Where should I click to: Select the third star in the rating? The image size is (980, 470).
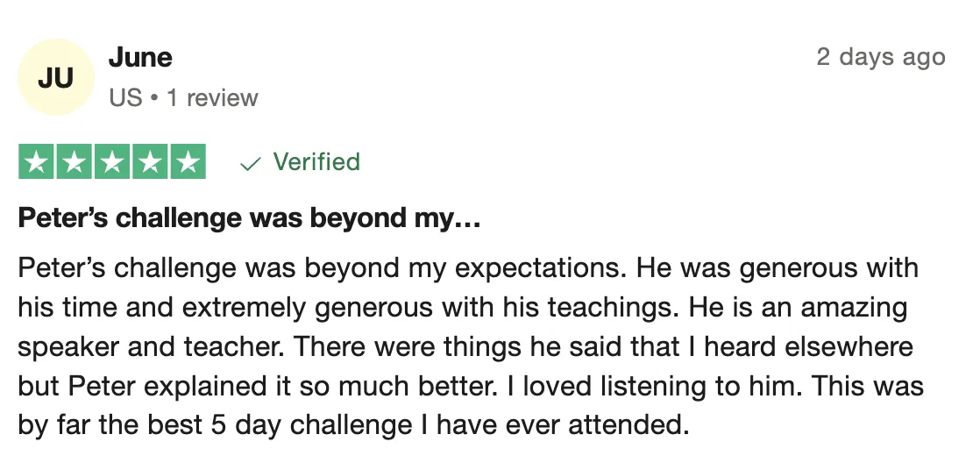click(112, 162)
